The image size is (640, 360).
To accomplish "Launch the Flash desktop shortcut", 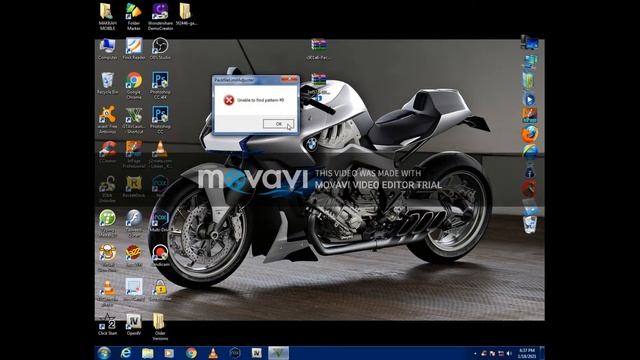I will pos(134,223).
